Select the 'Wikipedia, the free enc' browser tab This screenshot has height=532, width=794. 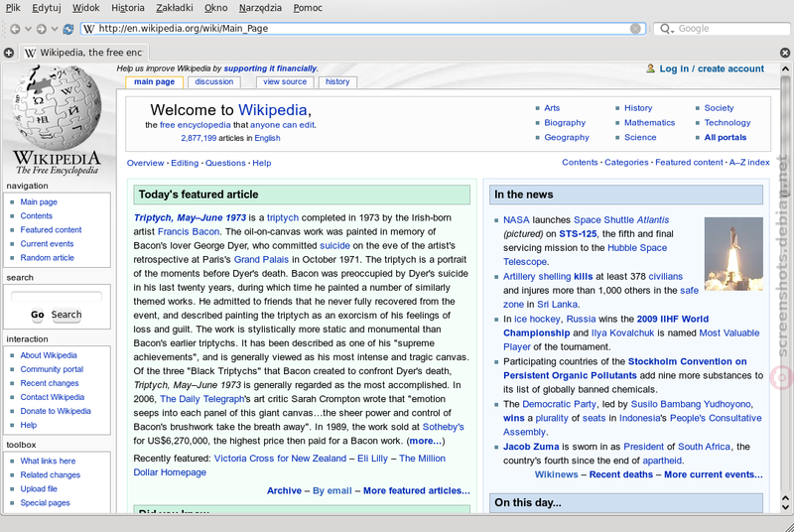pos(84,53)
